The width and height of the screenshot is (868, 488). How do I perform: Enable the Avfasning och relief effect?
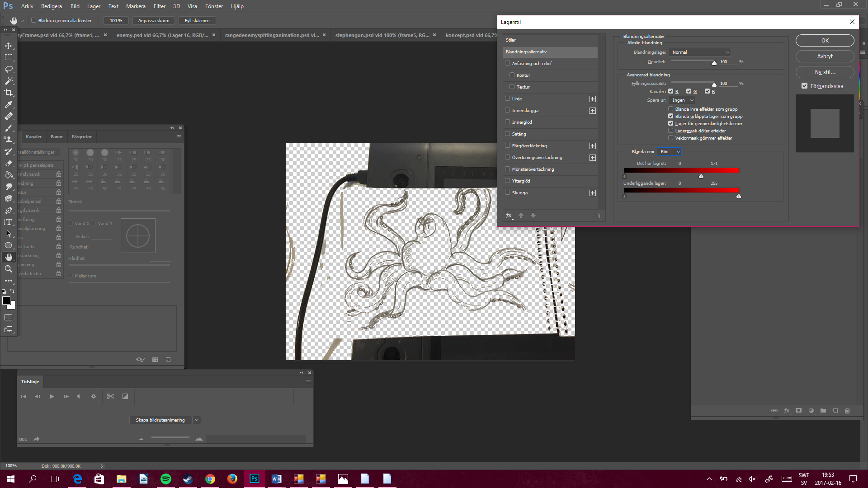pos(507,63)
